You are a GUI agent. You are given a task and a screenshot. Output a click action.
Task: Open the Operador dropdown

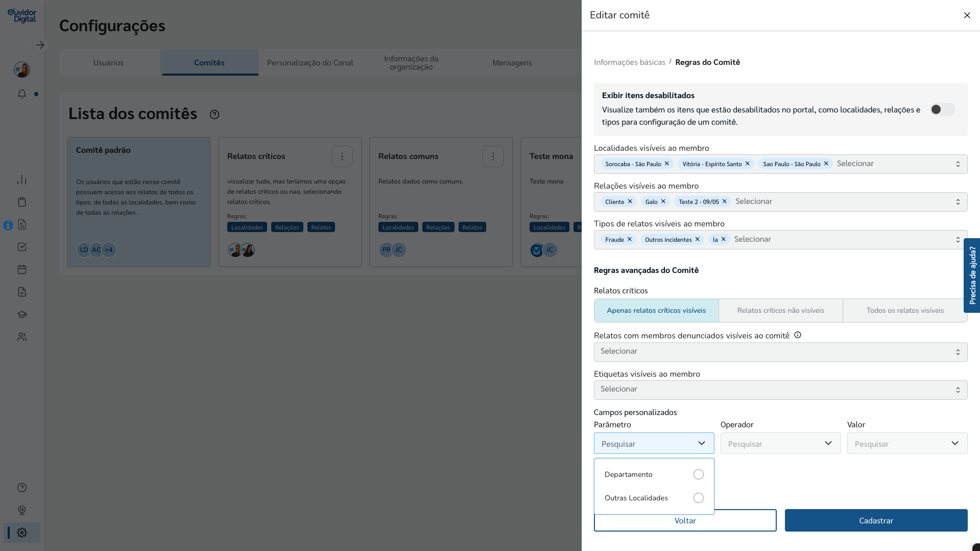[780, 443]
